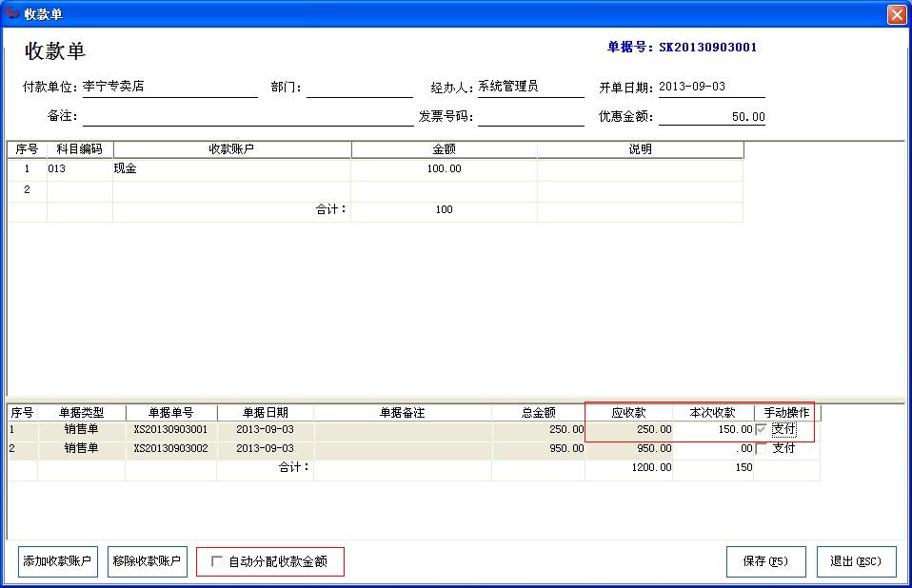This screenshot has height=588, width=912.
Task: Click 说明 column header
Action: tap(641, 149)
